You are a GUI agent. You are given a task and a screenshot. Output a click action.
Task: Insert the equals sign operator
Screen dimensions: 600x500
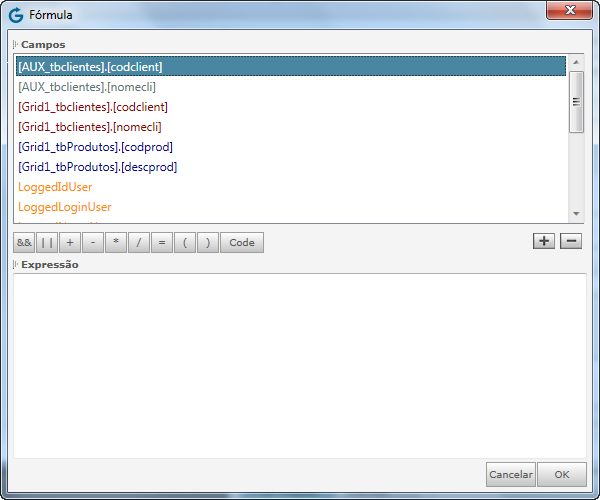(x=162, y=242)
